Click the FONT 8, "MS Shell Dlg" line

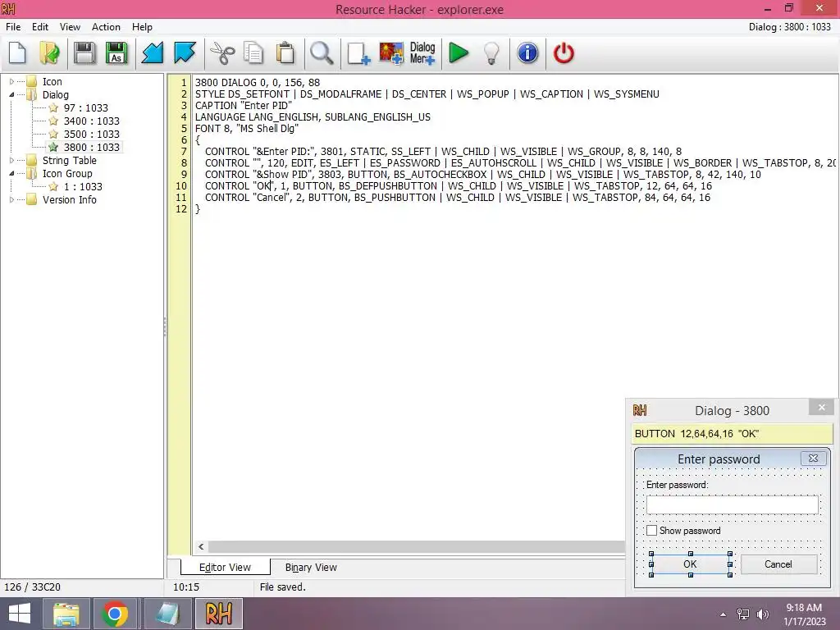(x=247, y=129)
